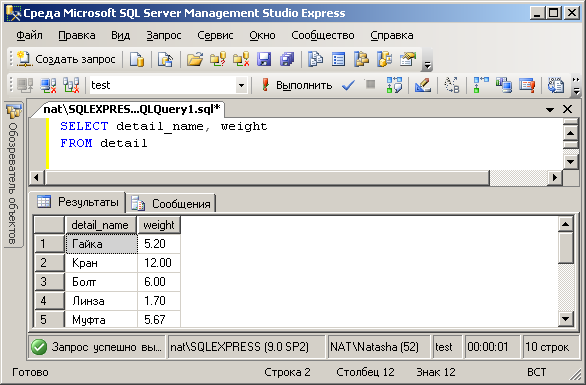Click the Создать запрос new query button

[67, 59]
